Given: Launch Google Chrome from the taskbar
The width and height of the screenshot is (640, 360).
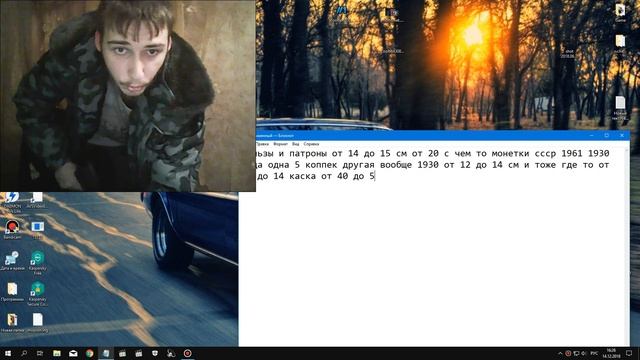Looking at the screenshot, I should pyautogui.click(x=89, y=353).
